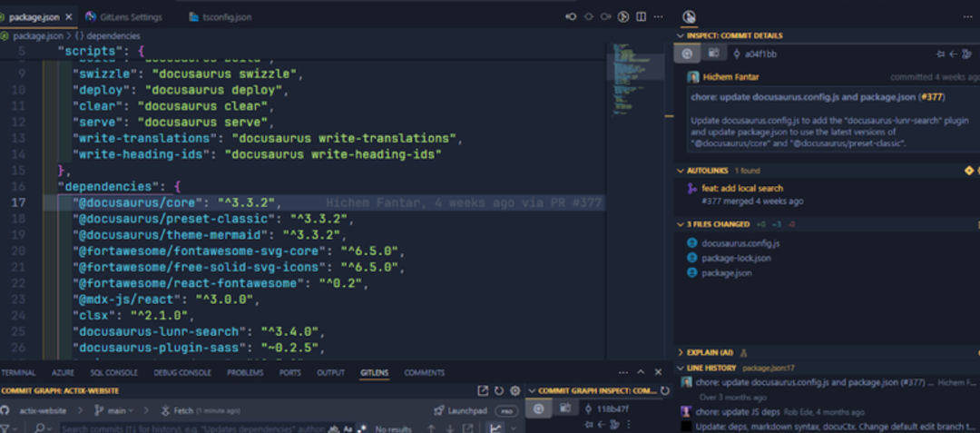Refresh Commit Graph Inspect panel
Screen dimensions: 980x433
[665, 390]
